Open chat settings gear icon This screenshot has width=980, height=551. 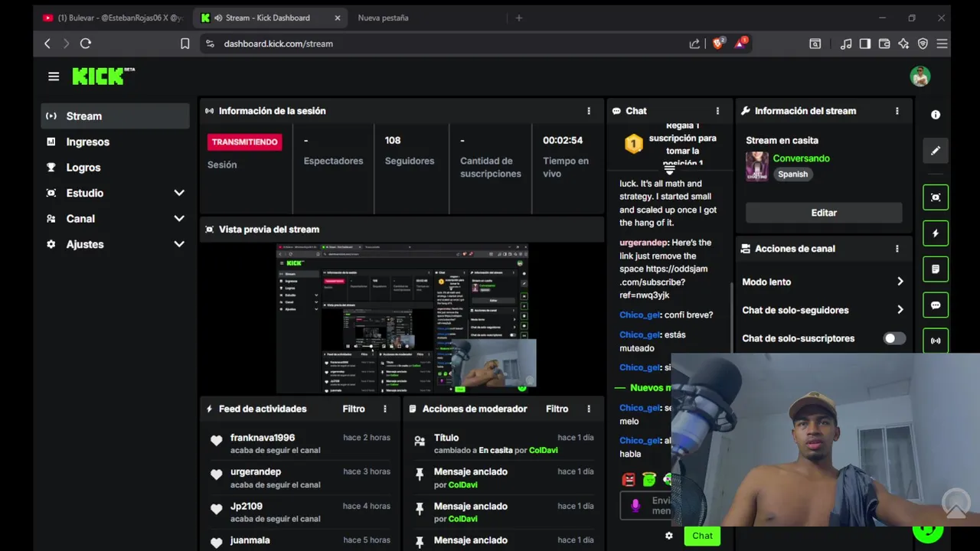tap(669, 536)
